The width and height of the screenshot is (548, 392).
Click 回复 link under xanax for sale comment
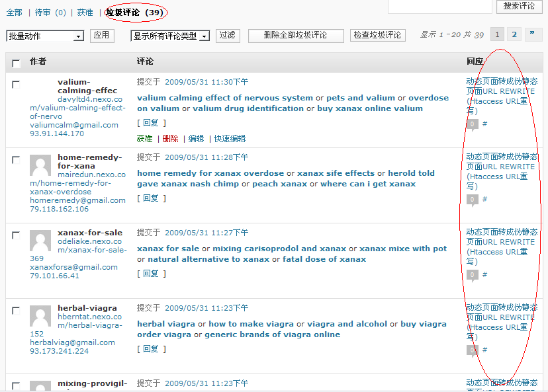pyautogui.click(x=151, y=274)
